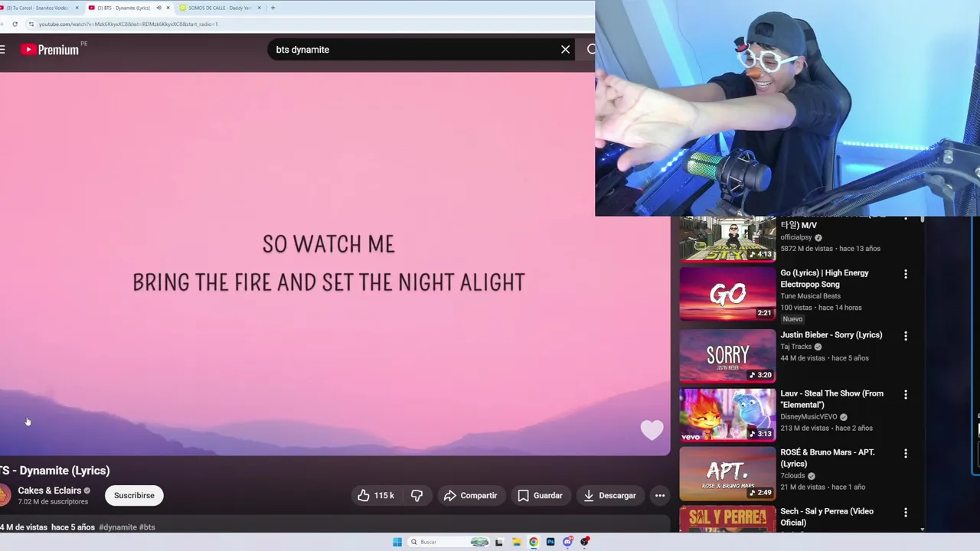Screen dimensions: 980x551
Task: Open Discord from the taskbar
Action: pyautogui.click(x=567, y=542)
